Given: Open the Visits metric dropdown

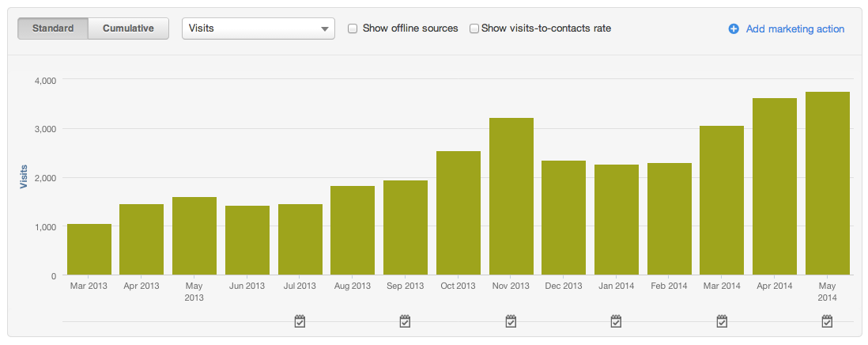Looking at the screenshot, I should 258,28.
